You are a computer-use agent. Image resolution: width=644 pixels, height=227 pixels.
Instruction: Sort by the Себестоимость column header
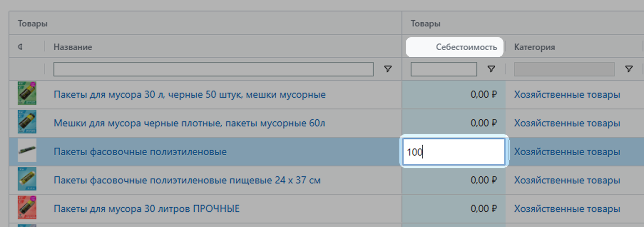point(466,47)
